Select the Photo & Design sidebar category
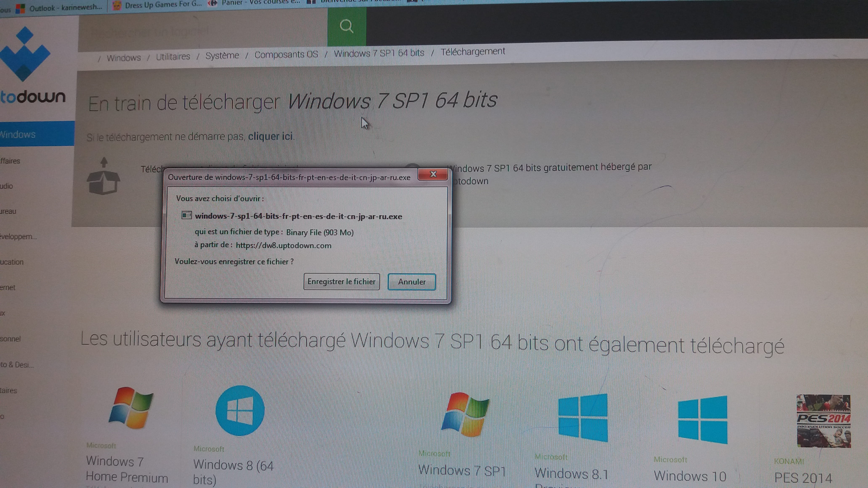 click(x=17, y=365)
